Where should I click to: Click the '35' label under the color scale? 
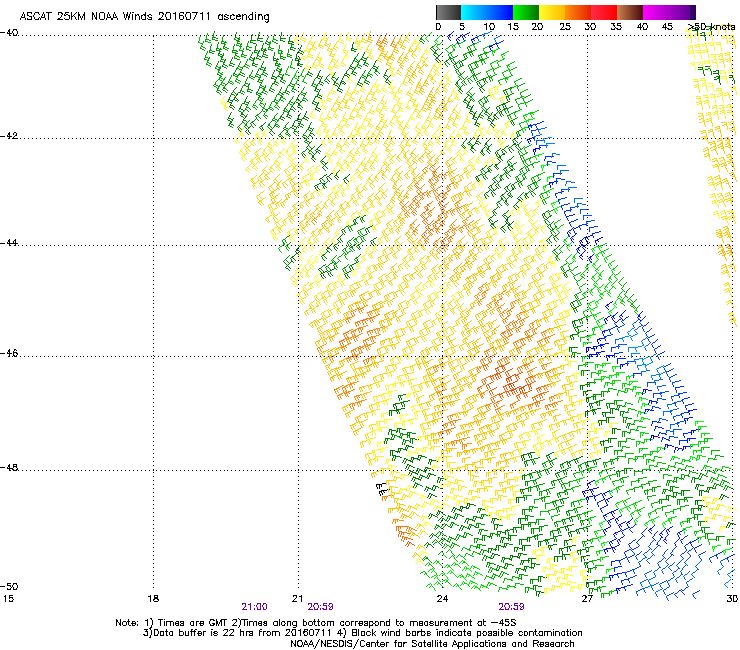616,27
